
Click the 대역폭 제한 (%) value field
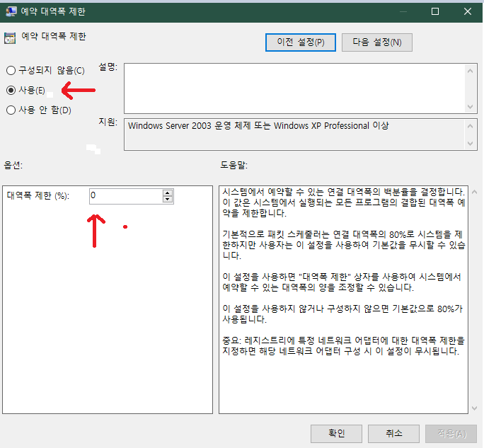[126, 196]
